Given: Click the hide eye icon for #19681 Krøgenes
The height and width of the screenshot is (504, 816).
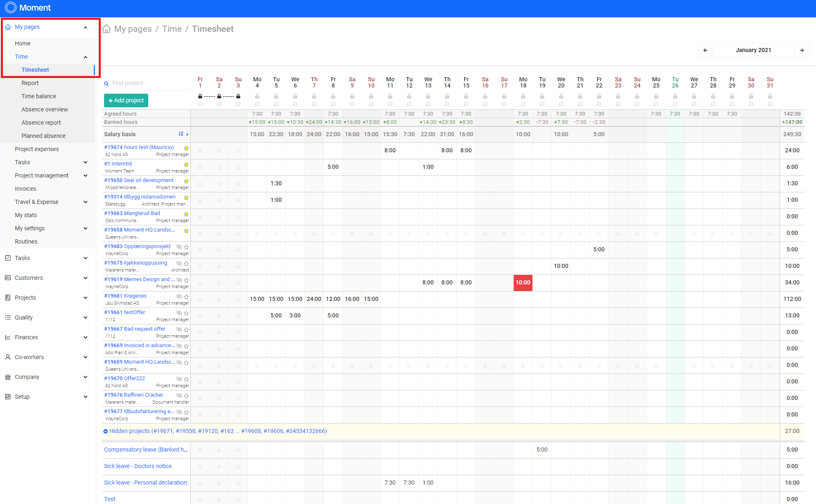Looking at the screenshot, I should coord(179,296).
